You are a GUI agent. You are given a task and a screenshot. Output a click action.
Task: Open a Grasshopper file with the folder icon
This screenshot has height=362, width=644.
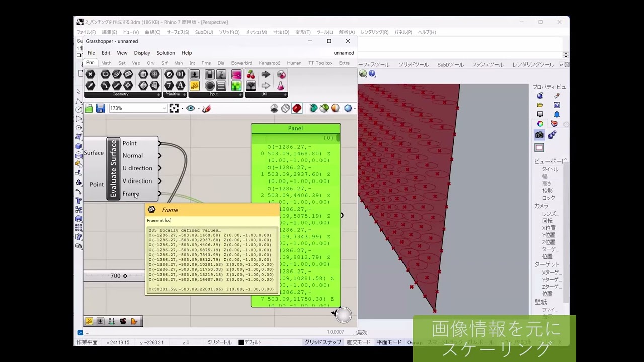[88, 108]
